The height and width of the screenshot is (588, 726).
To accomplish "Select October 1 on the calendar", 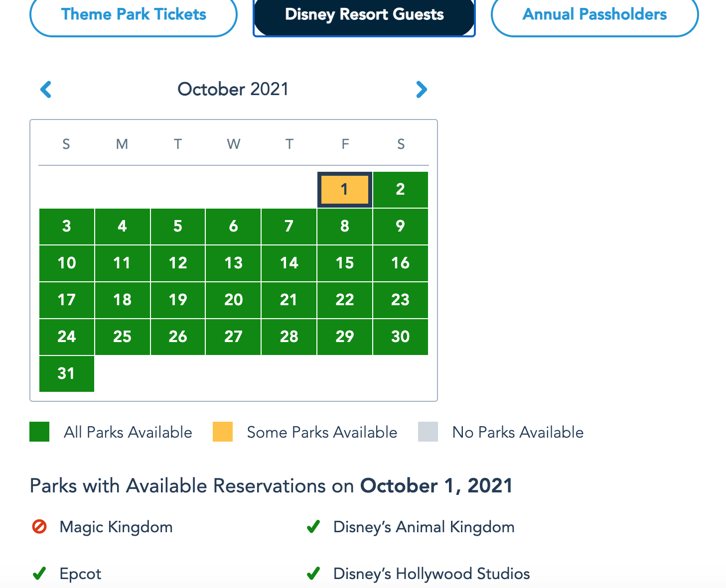I will pyautogui.click(x=345, y=190).
